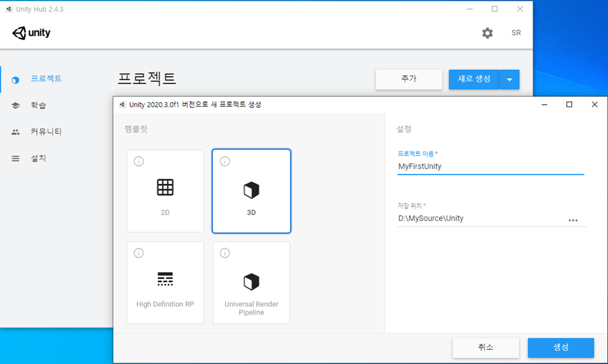Click the 프로젝트 cube icon in the sidebar
Image resolution: width=608 pixels, height=364 pixels.
[x=16, y=80]
